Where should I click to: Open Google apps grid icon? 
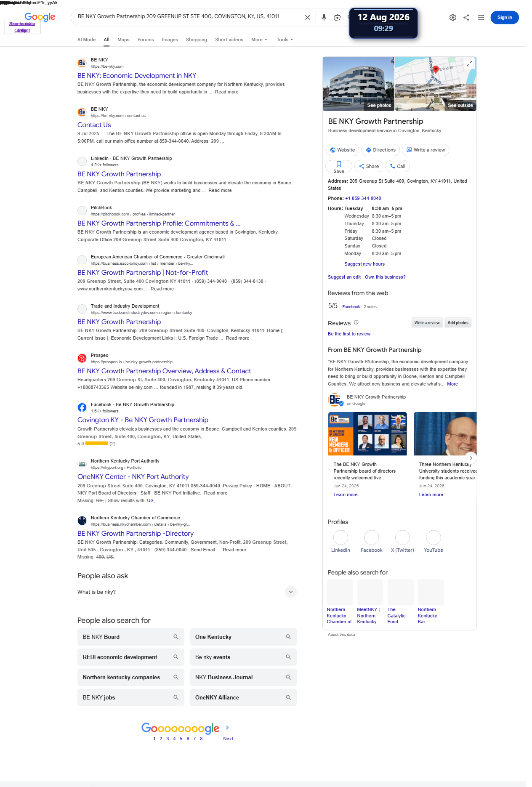point(481,17)
